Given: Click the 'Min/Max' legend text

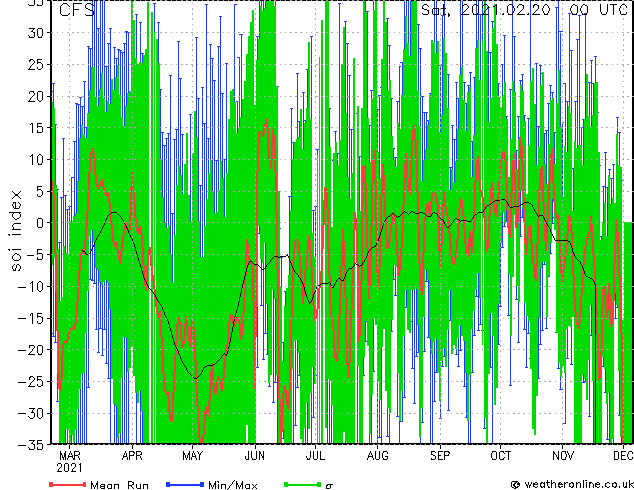Looking at the screenshot, I should click(x=233, y=485).
